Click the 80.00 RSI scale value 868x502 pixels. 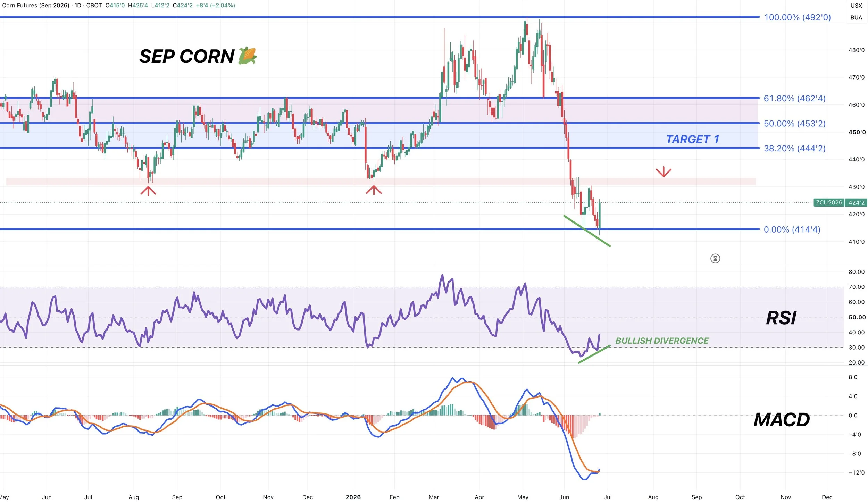(857, 272)
